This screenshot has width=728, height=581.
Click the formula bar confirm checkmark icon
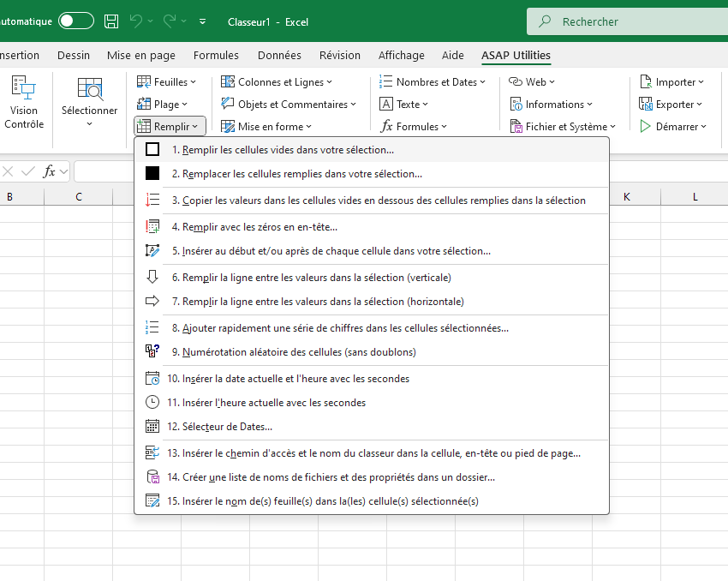[28, 172]
